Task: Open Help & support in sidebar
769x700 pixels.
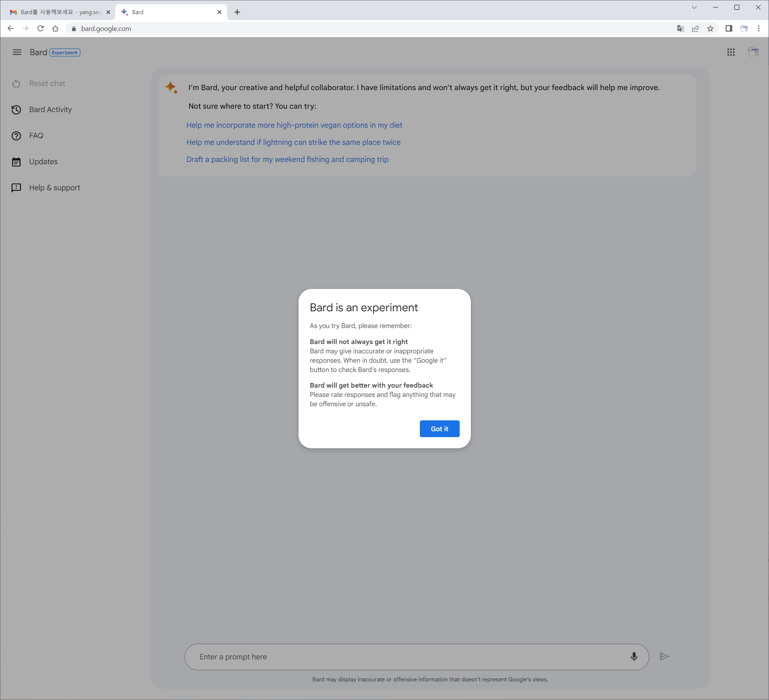Action: point(55,188)
